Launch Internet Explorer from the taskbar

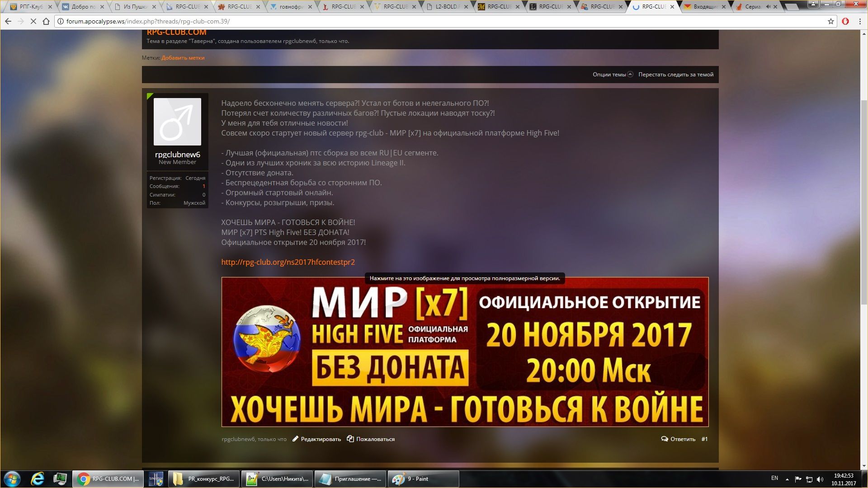(x=37, y=479)
